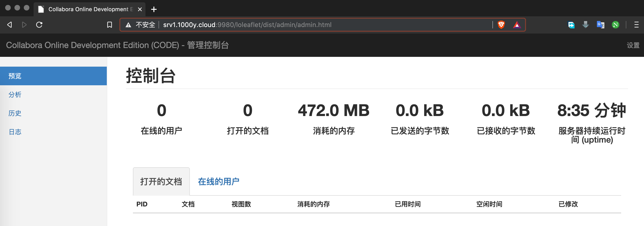Reload the page with the refresh icon

click(39, 25)
